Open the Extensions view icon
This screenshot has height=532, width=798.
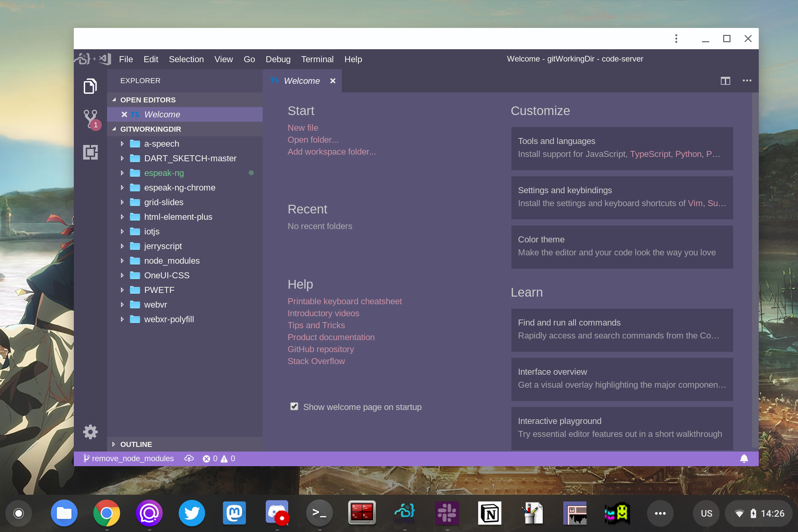coord(90,152)
